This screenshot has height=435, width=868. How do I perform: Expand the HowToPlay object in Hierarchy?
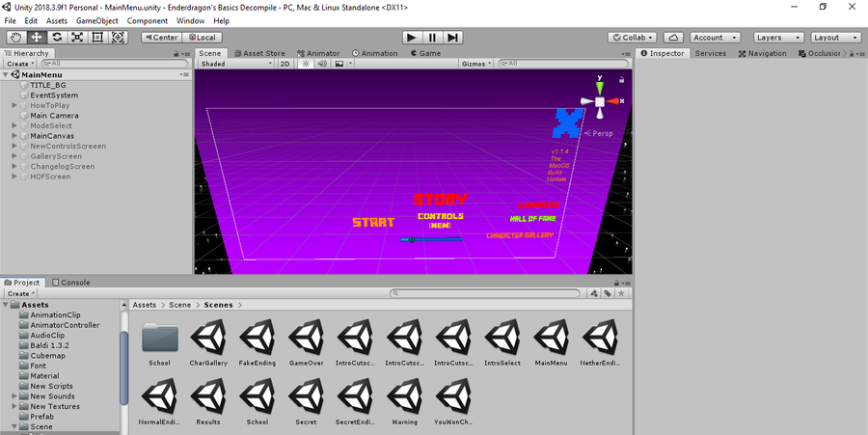14,105
